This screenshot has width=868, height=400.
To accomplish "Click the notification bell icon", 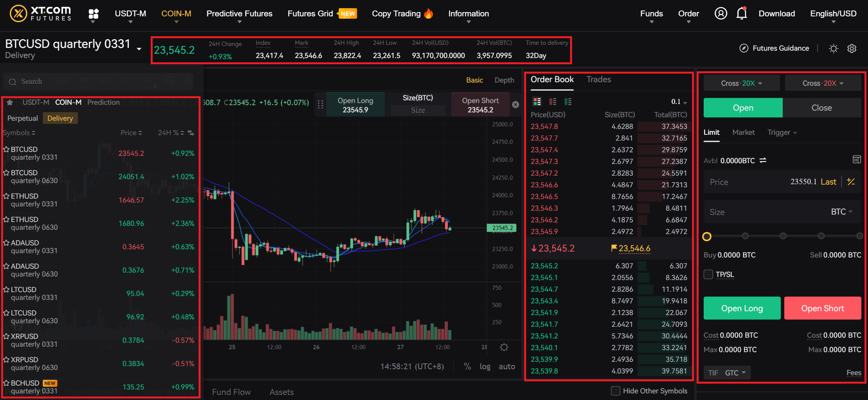I will [741, 14].
